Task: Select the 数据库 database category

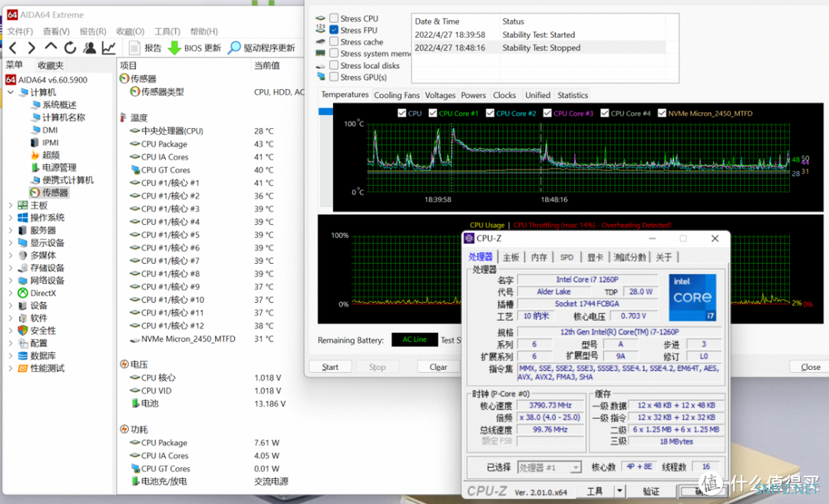Action: tap(37, 355)
